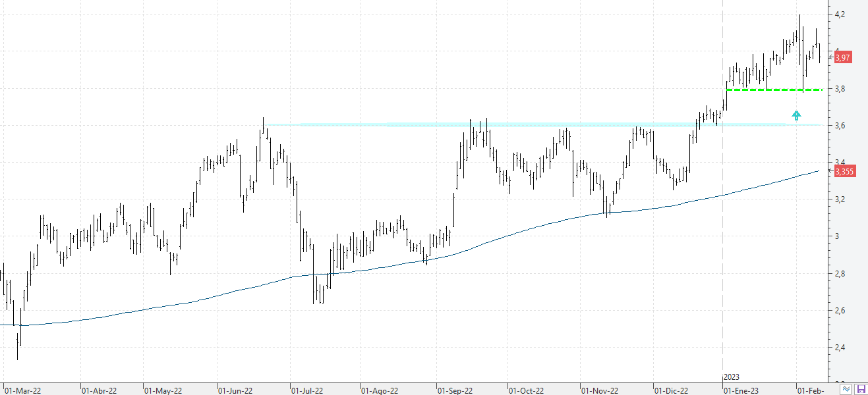Viewport: 868px width, 395px height.
Task: Select the cyan up-arrow marker on chart
Action: click(x=796, y=116)
